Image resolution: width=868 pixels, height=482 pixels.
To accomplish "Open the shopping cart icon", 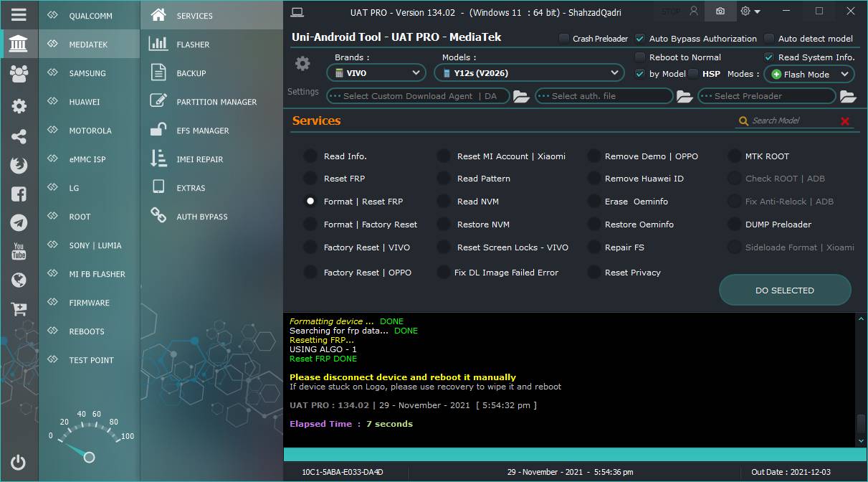I will (19, 309).
